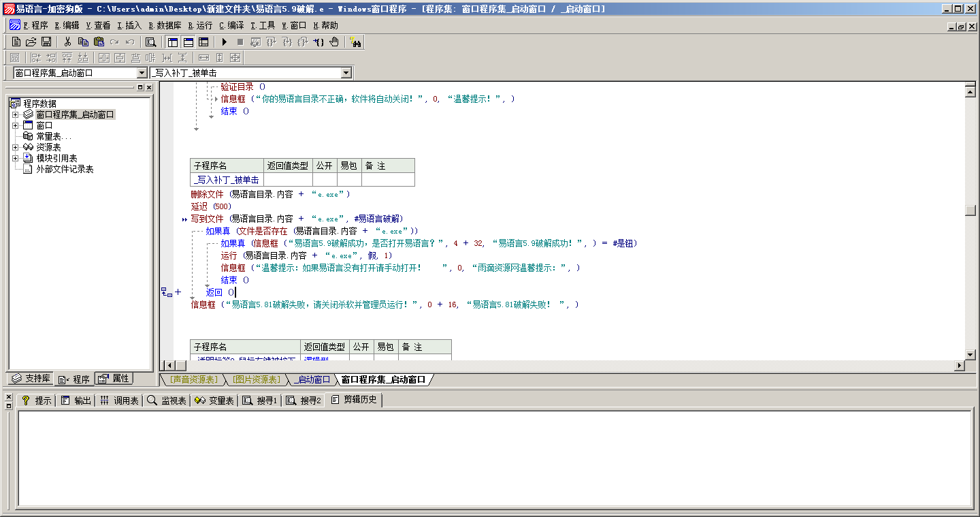
Task: Close the left work panel
Action: click(x=149, y=88)
